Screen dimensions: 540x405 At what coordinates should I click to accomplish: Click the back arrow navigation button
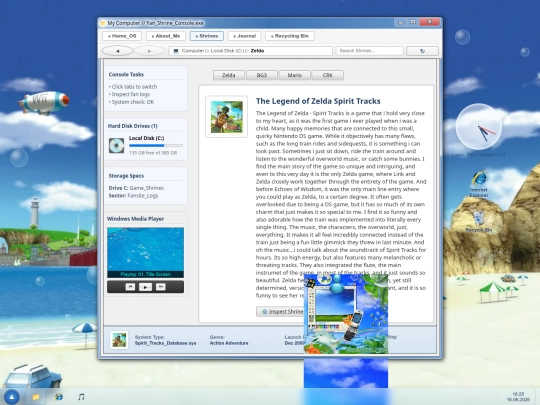[117, 51]
